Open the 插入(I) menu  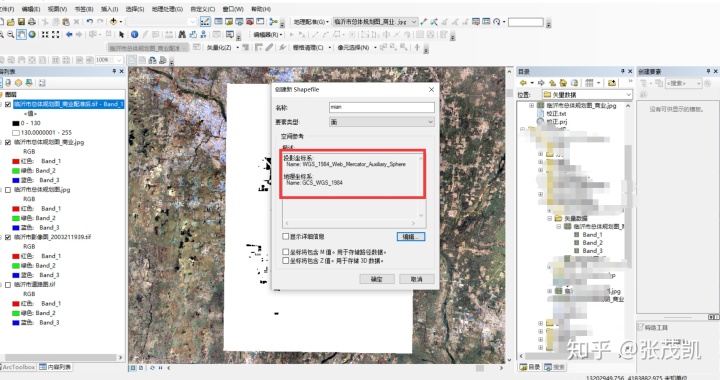pos(109,9)
